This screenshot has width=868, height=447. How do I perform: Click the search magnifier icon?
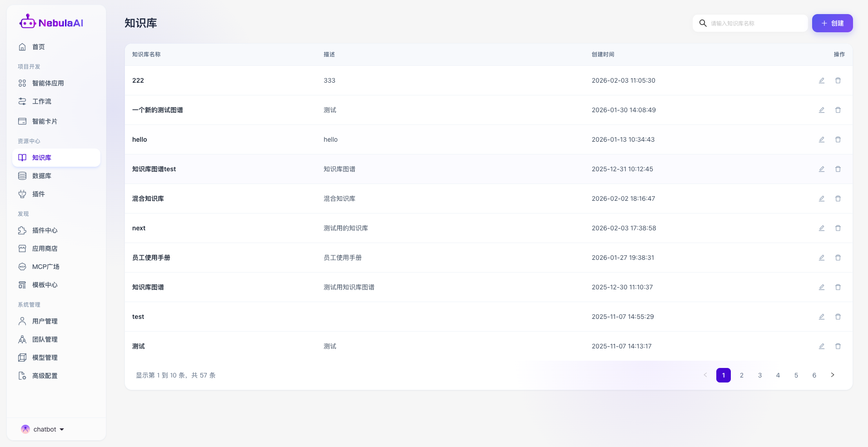pyautogui.click(x=703, y=23)
